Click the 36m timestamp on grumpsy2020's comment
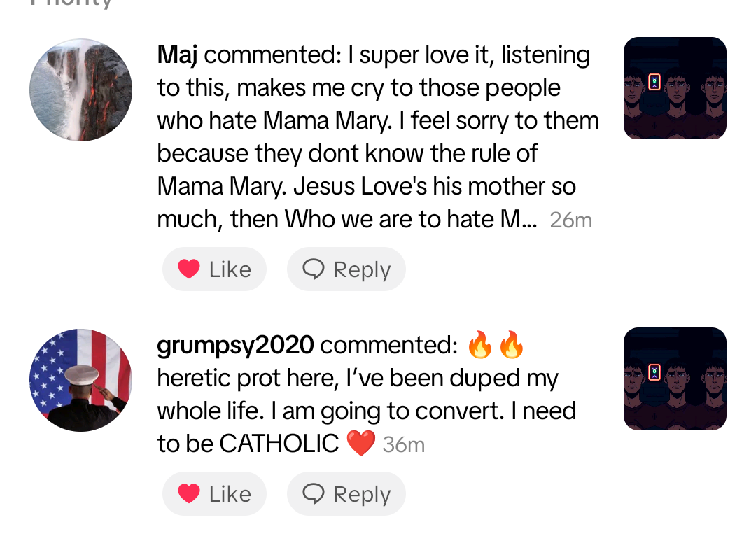The width and height of the screenshot is (756, 550). (x=404, y=445)
